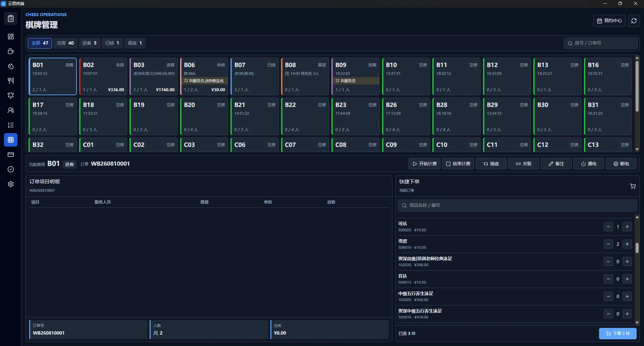Open the coffee cup icon in the sidebar

[11, 51]
